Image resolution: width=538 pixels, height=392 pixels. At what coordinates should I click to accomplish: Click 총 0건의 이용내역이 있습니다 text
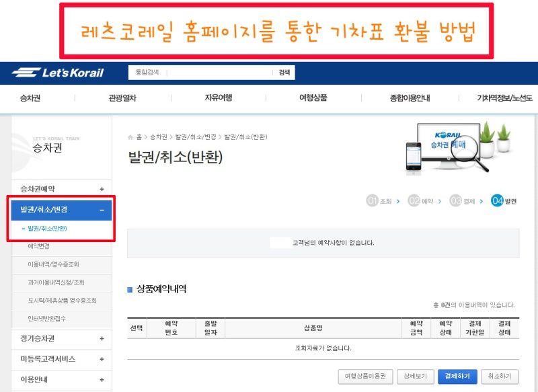pyautogui.click(x=474, y=305)
